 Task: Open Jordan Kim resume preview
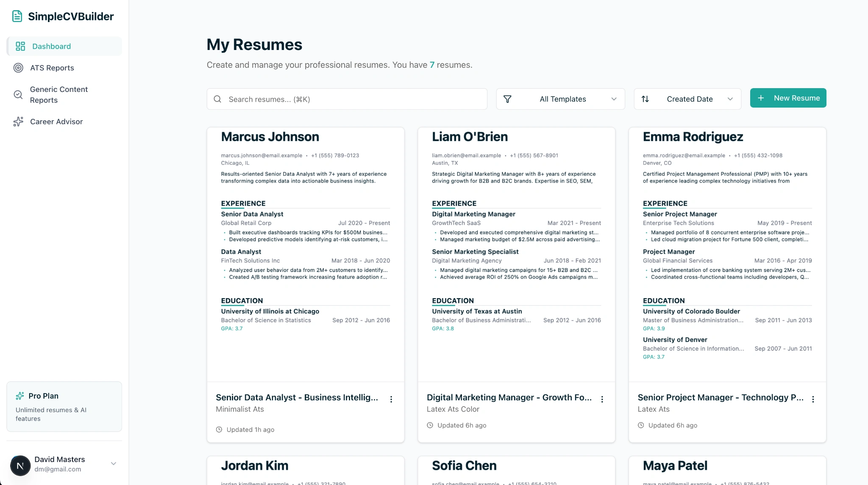tap(306, 471)
